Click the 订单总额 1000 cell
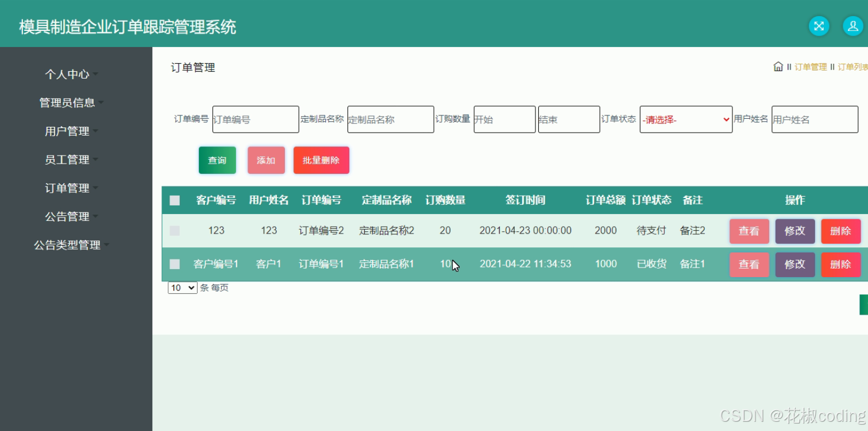Screen dimensions: 868x431 [x=605, y=264]
